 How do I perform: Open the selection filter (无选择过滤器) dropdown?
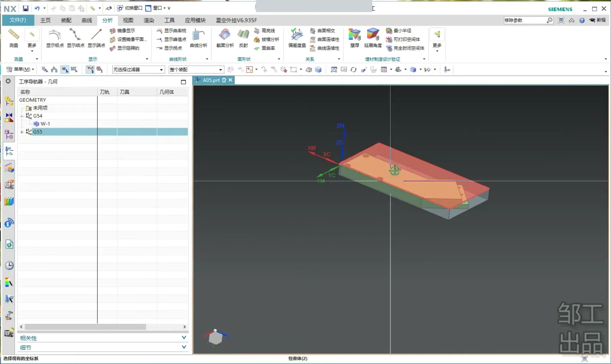pos(138,70)
